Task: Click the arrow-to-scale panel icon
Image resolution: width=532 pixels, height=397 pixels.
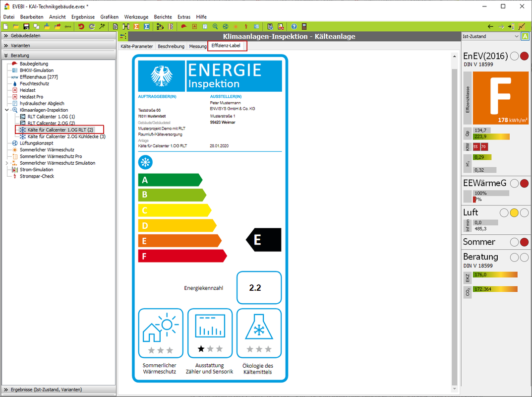Action: pos(511,26)
